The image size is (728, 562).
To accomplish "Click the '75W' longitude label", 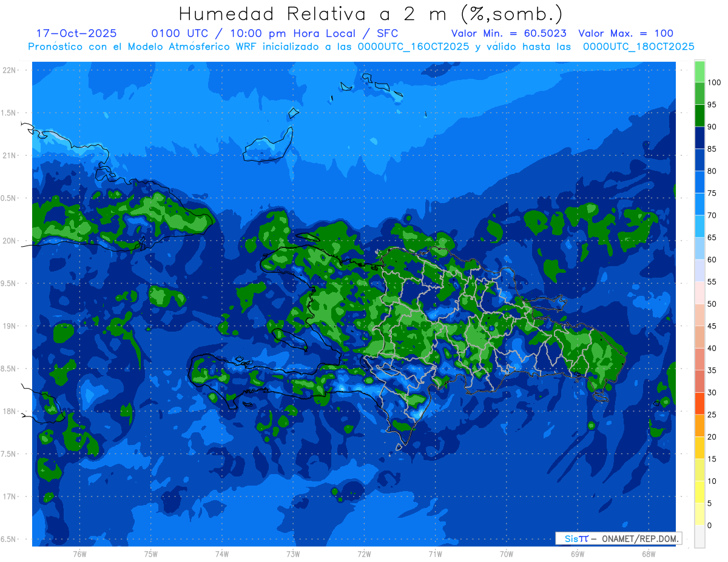I will click(x=151, y=554).
